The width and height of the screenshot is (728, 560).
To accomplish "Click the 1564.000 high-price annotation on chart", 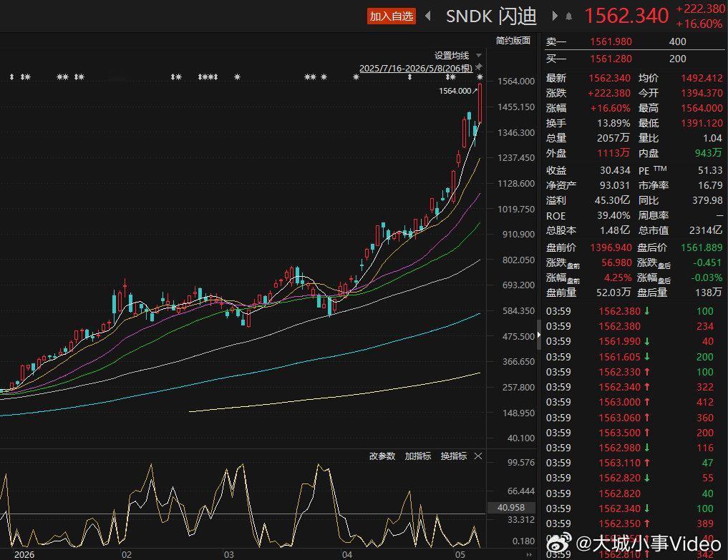I will [x=455, y=91].
